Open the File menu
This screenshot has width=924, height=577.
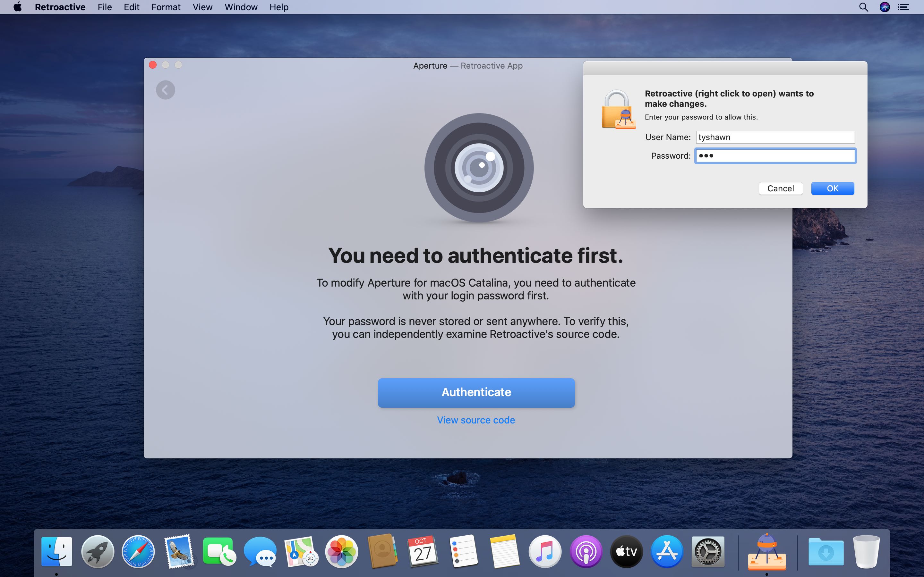point(104,7)
